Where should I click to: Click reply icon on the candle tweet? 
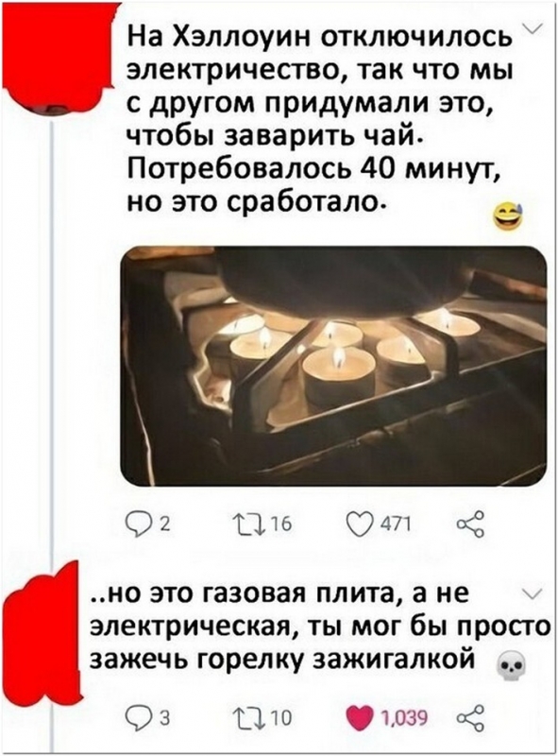[136, 525]
